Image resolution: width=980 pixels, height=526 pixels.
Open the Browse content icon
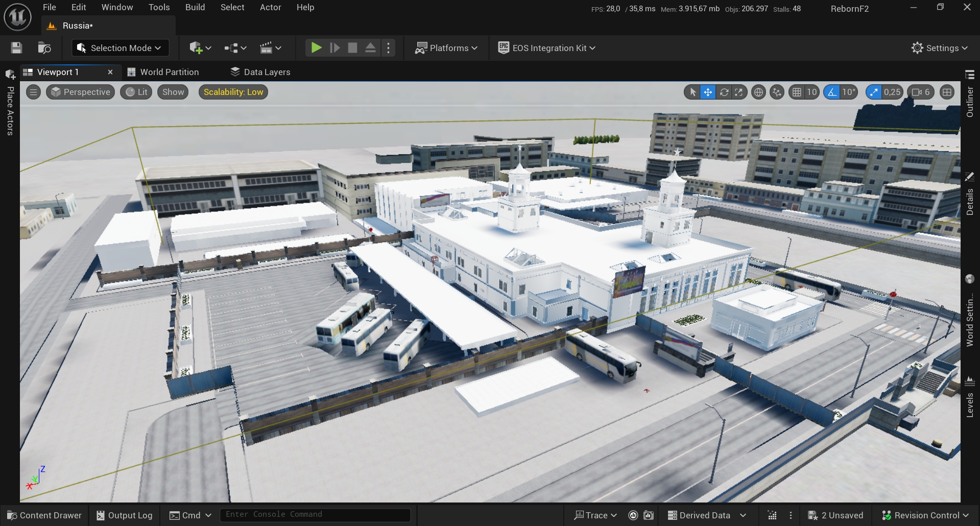click(44, 48)
